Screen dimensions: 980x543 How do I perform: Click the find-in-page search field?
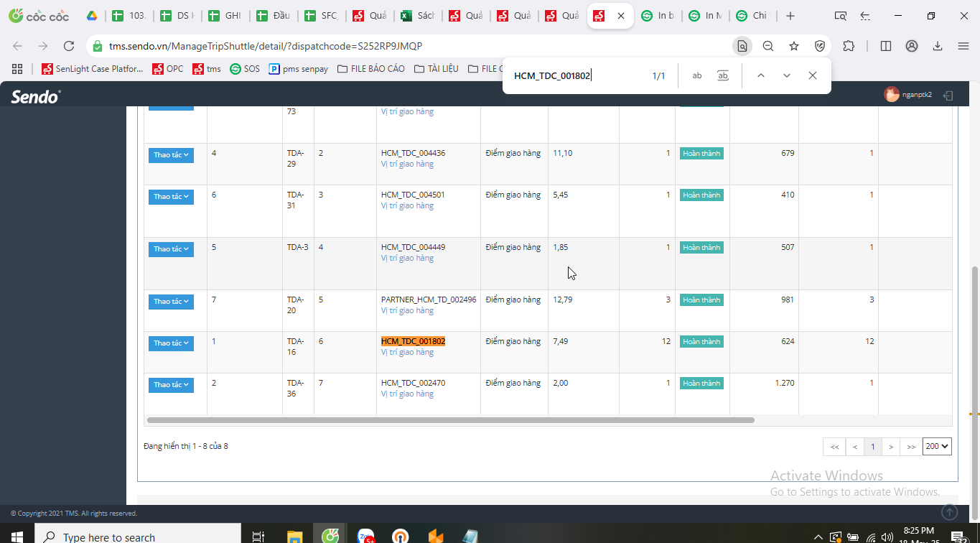coord(578,75)
